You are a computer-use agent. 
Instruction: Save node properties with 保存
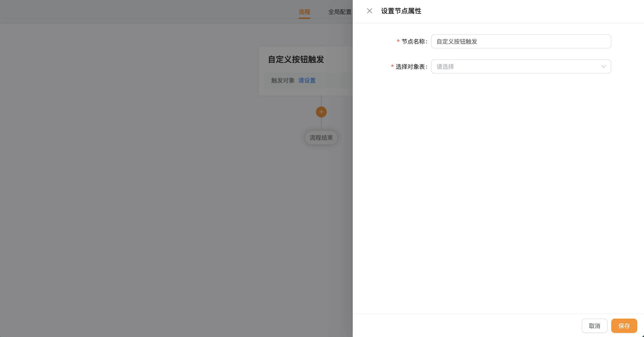(x=624, y=326)
